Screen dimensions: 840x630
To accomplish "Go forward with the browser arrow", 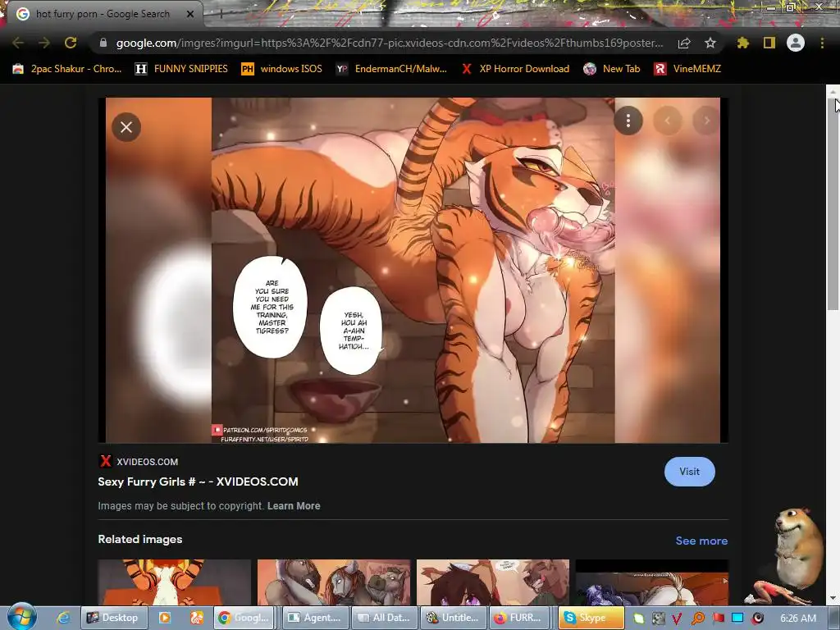I will (44, 43).
